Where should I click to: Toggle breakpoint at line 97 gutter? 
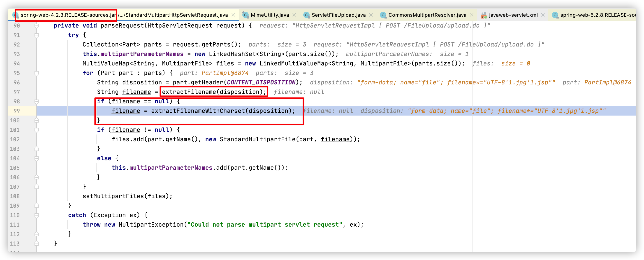pyautogui.click(x=25, y=92)
